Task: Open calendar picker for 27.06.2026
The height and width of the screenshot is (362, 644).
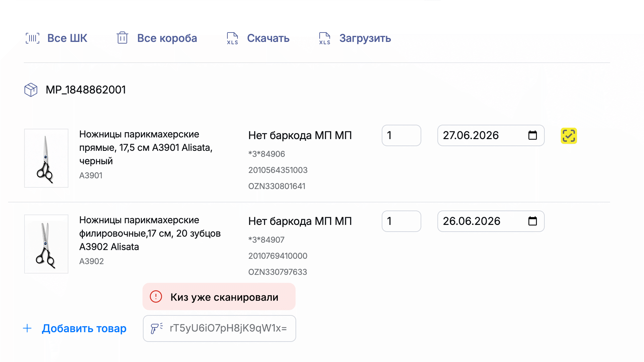Action: [533, 135]
